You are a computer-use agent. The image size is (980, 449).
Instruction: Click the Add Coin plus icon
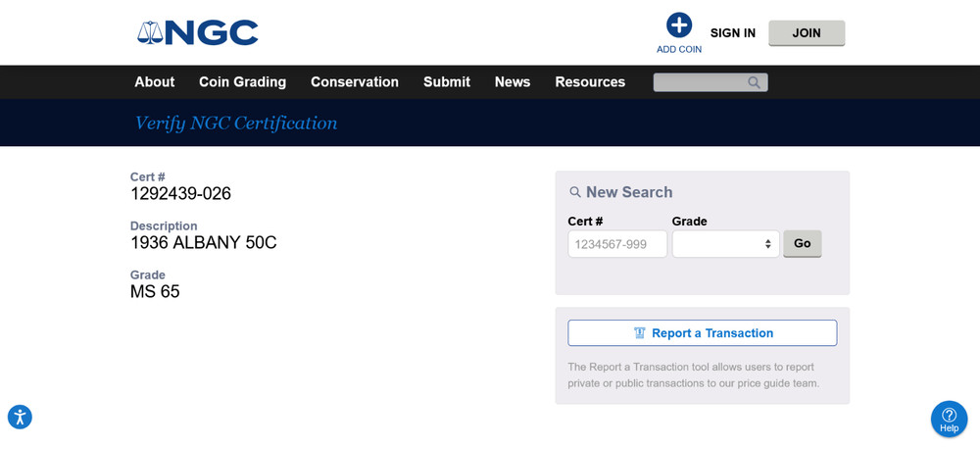(x=679, y=25)
